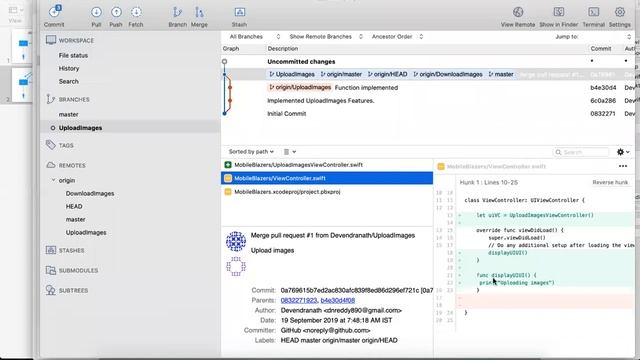Click the origin/DownloadImages branch label

tap(448, 74)
